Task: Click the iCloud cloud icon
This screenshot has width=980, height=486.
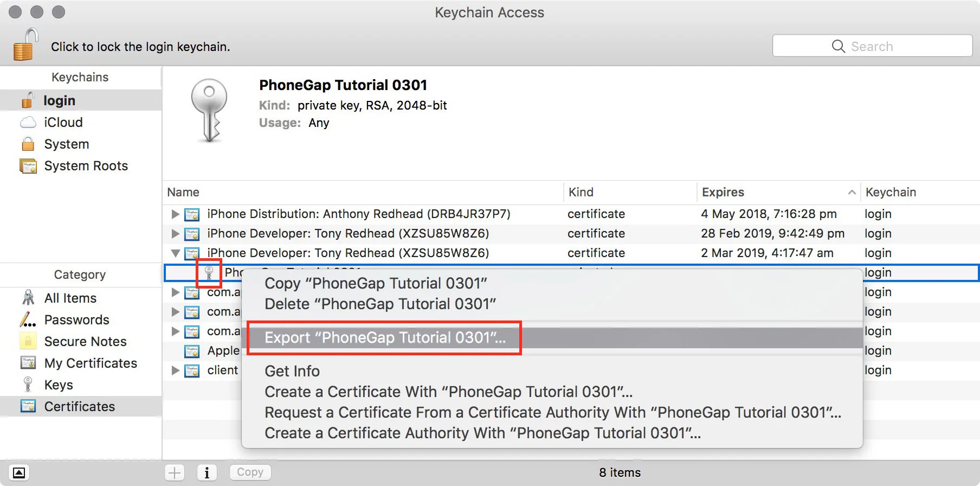Action: [28, 123]
